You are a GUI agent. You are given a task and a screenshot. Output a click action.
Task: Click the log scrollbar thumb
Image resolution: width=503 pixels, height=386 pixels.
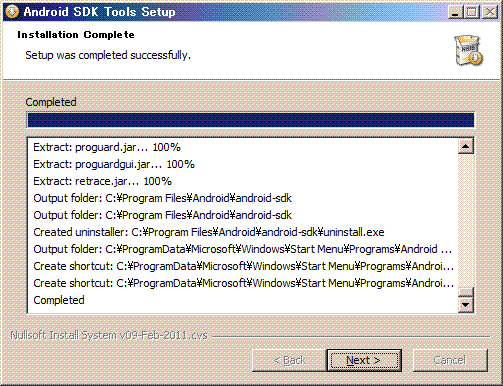click(x=466, y=292)
